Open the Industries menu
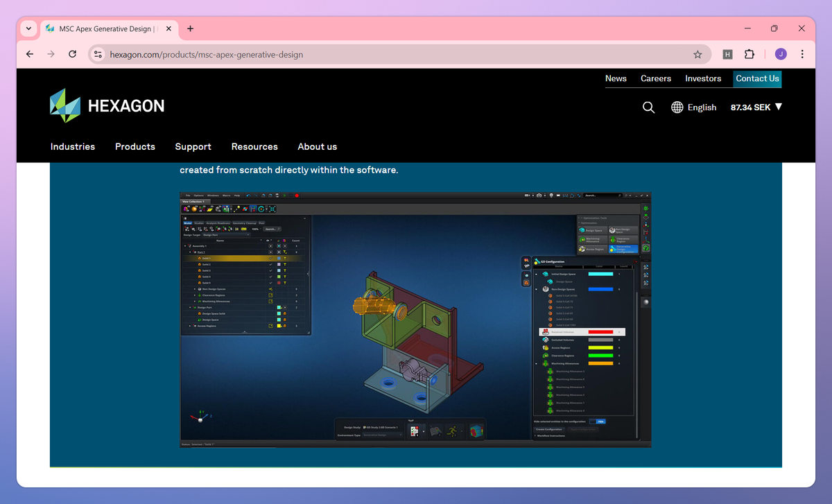Image resolution: width=832 pixels, height=504 pixels. pos(73,146)
